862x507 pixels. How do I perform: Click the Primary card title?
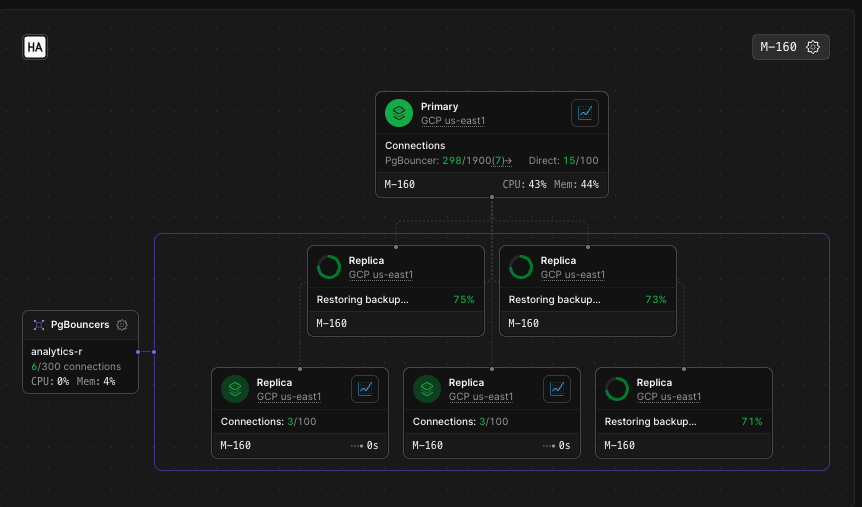pyautogui.click(x=439, y=107)
